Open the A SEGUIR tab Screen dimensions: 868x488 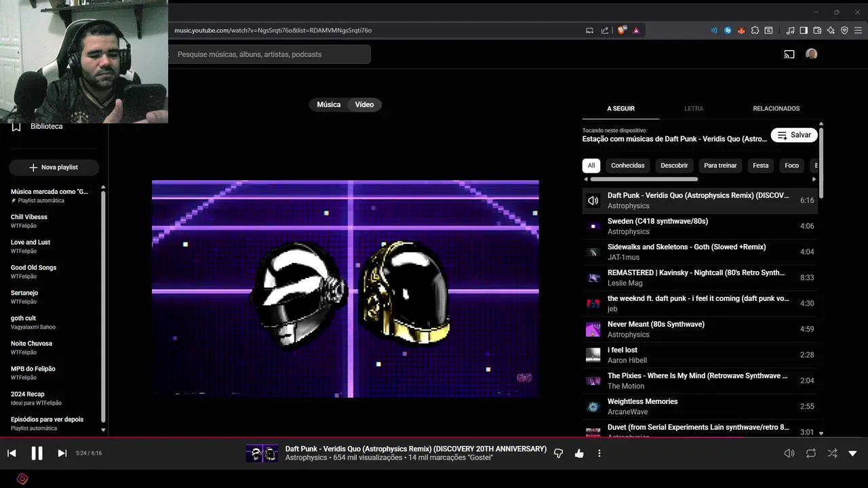pyautogui.click(x=620, y=108)
